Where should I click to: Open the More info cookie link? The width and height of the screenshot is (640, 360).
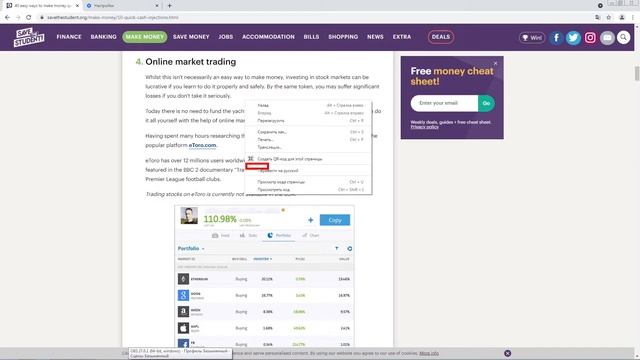click(x=429, y=353)
